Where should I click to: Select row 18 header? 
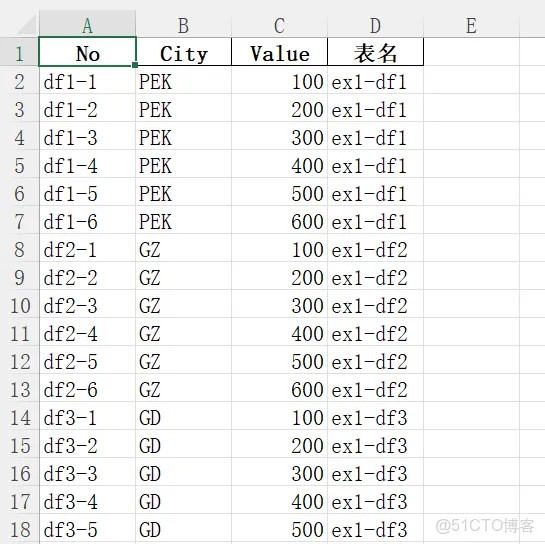tap(19, 528)
